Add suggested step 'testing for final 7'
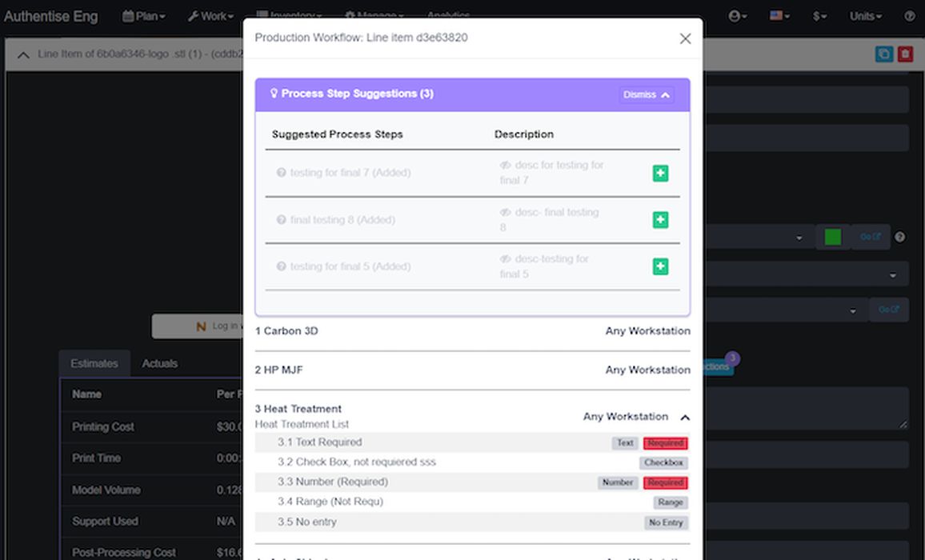 click(660, 173)
